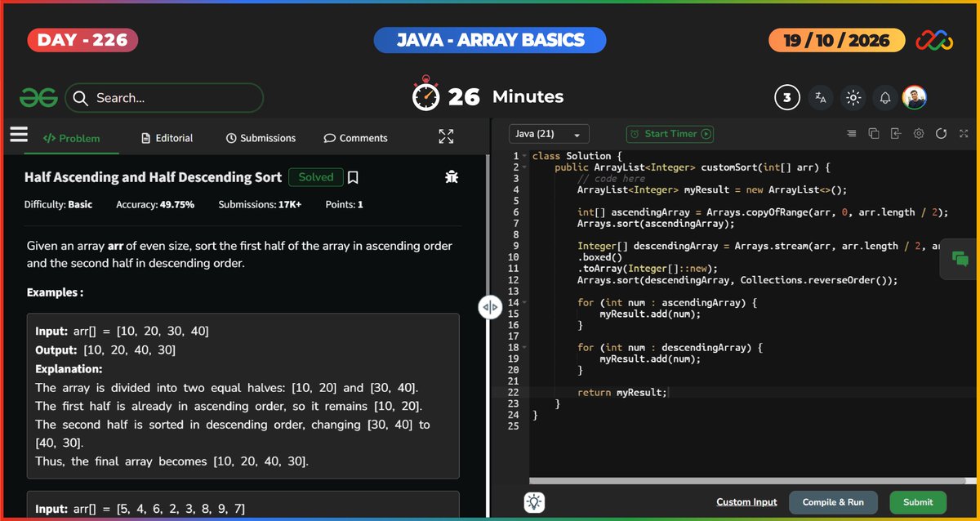Image resolution: width=980 pixels, height=521 pixels.
Task: Click line number 22 in gutter
Action: 512,392
